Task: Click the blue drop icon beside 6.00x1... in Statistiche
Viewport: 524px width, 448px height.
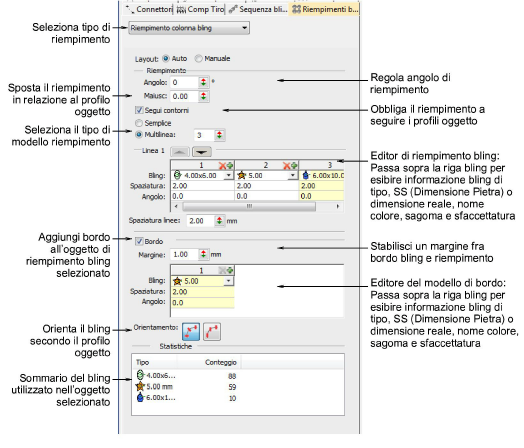Action: click(140, 398)
